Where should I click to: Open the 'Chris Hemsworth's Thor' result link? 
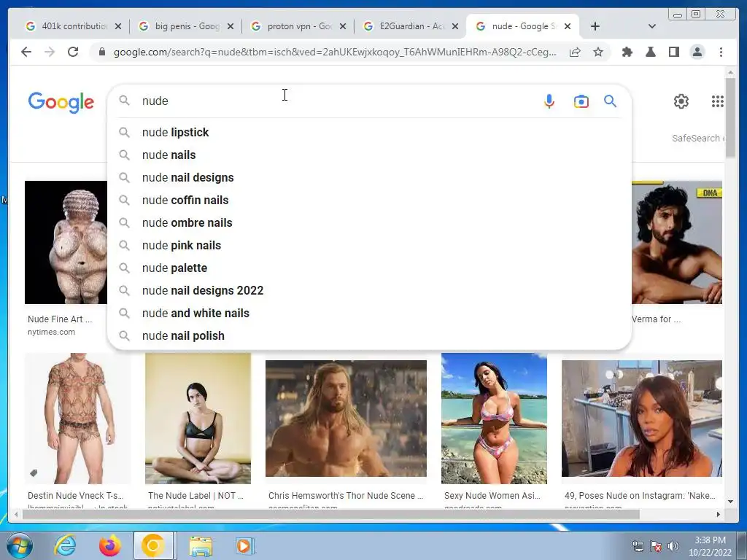coord(345,496)
